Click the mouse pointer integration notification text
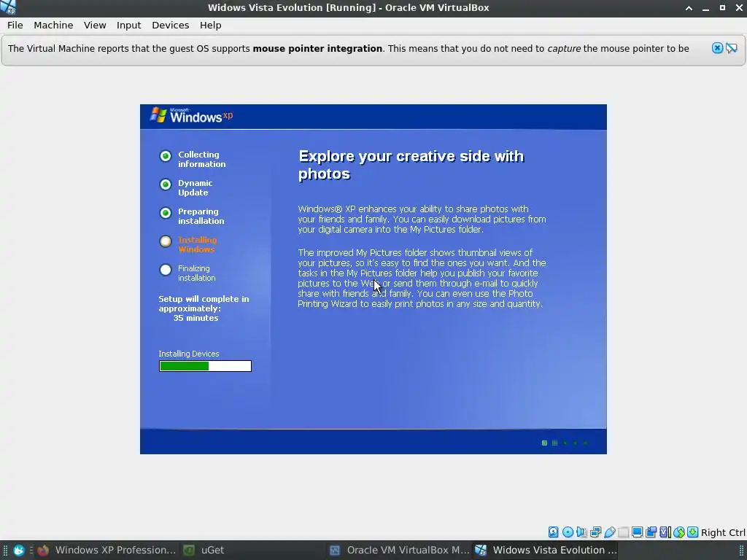The image size is (747, 560). [348, 49]
